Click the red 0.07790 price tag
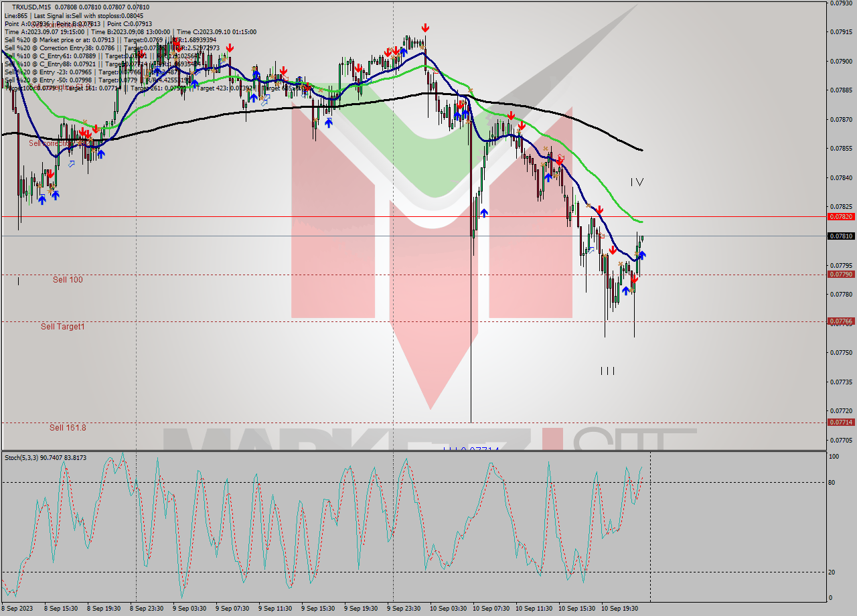The width and height of the screenshot is (857, 616). (x=841, y=274)
